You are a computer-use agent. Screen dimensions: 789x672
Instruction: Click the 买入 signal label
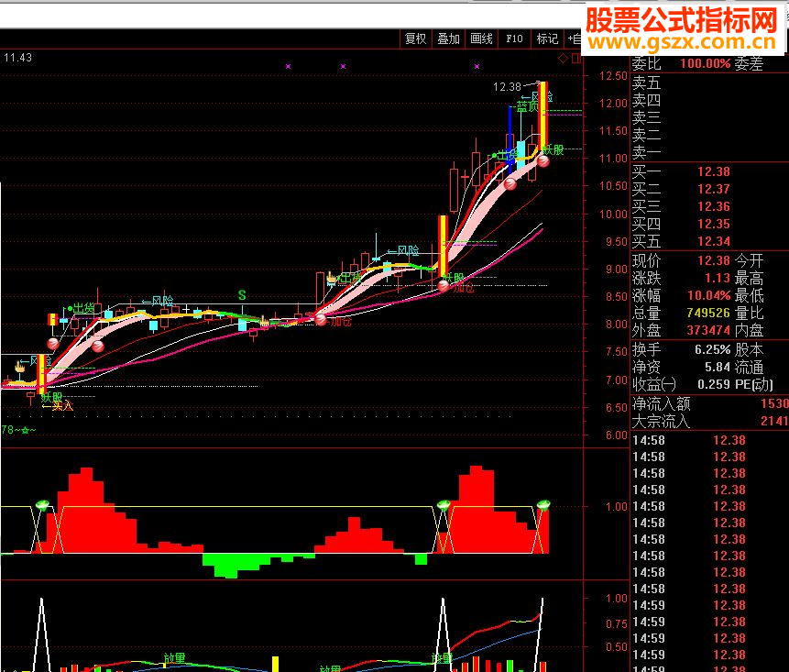click(62, 406)
